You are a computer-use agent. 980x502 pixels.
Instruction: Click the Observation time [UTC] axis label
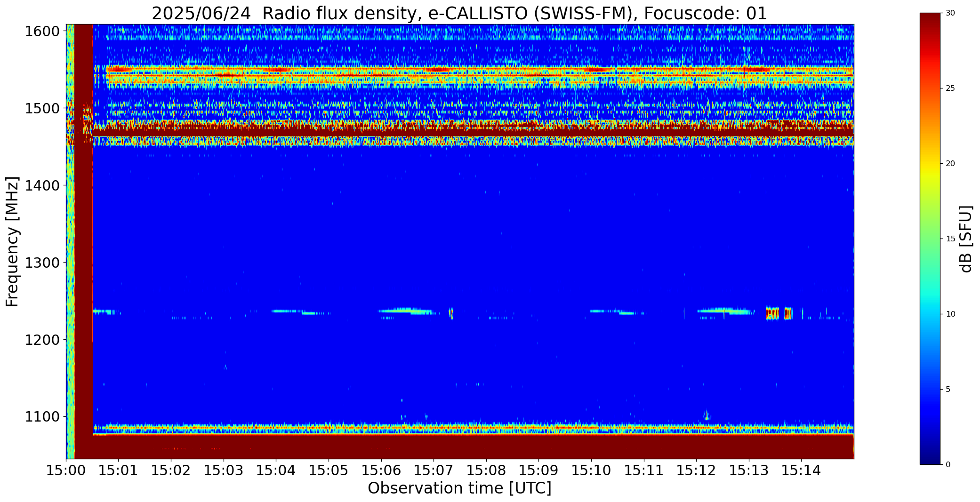(x=459, y=488)
